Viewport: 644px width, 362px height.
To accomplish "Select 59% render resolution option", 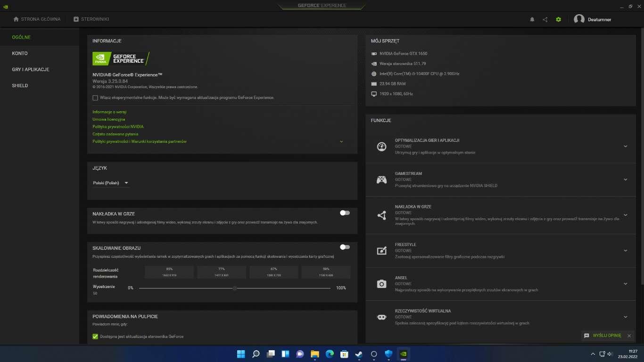I will point(326,272).
